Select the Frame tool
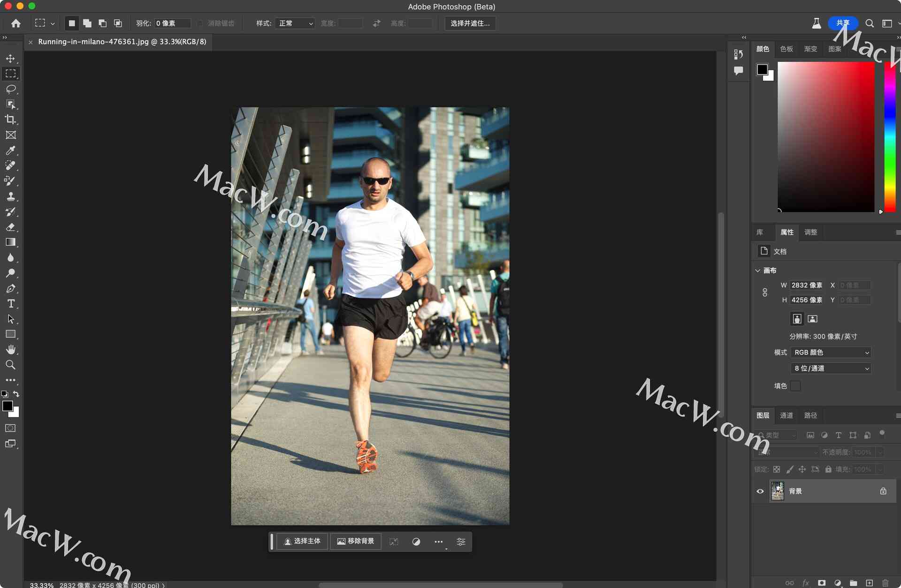 [10, 135]
